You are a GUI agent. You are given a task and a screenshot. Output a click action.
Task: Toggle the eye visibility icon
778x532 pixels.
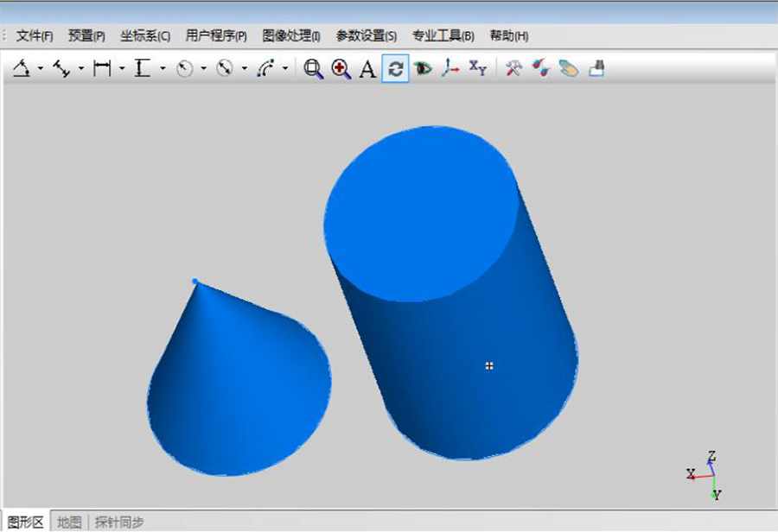tap(423, 69)
